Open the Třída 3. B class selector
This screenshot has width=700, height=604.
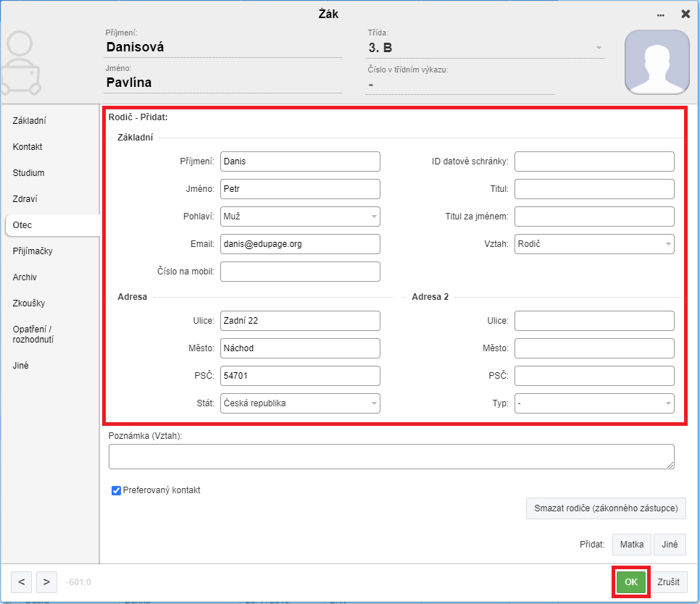click(485, 48)
